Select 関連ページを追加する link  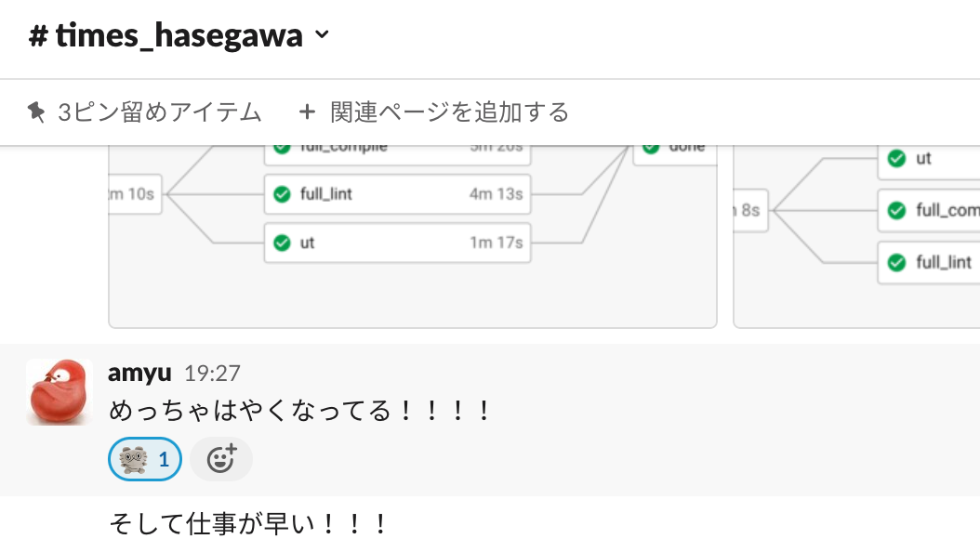tap(449, 112)
